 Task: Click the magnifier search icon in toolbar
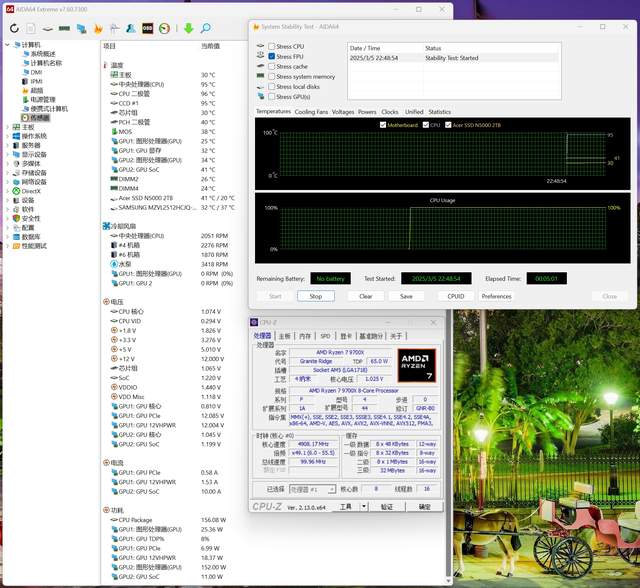click(x=208, y=29)
